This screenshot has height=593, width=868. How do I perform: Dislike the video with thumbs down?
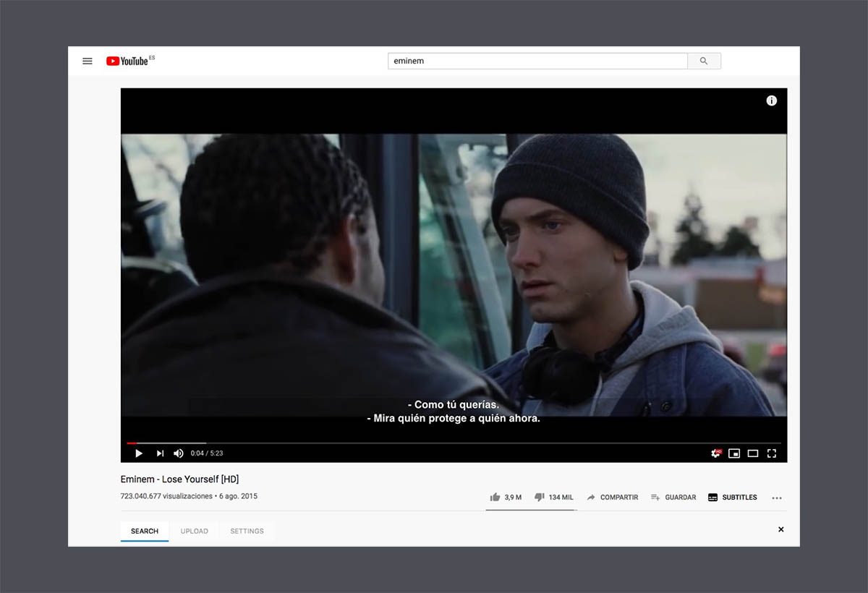[539, 498]
